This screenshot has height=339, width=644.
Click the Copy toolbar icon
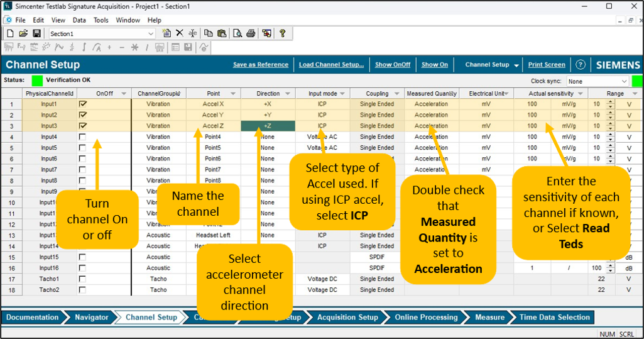pos(209,34)
